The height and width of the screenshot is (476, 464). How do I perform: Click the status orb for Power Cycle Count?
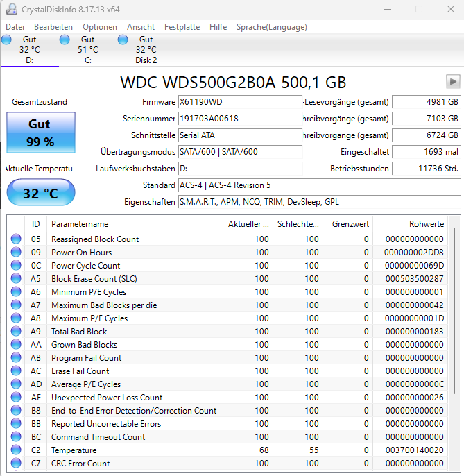[16, 265]
